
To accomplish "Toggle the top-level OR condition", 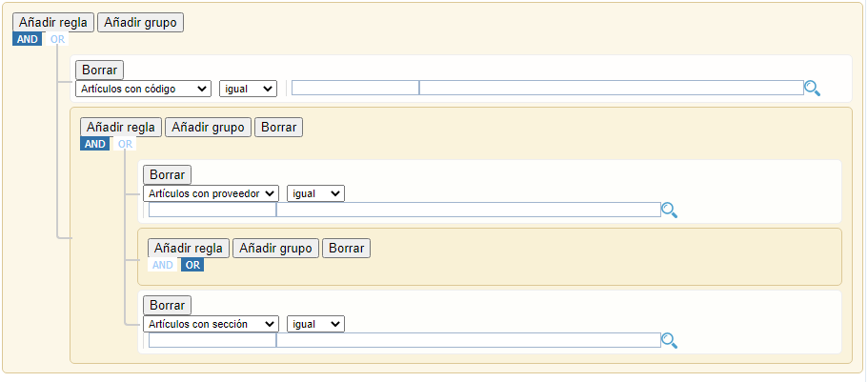I will (x=57, y=40).
